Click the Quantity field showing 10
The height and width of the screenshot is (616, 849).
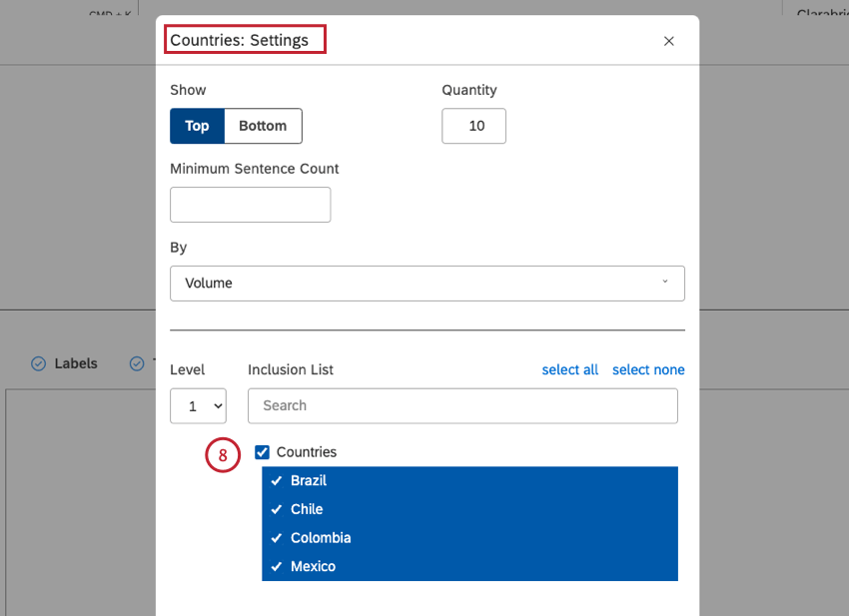[x=473, y=126]
